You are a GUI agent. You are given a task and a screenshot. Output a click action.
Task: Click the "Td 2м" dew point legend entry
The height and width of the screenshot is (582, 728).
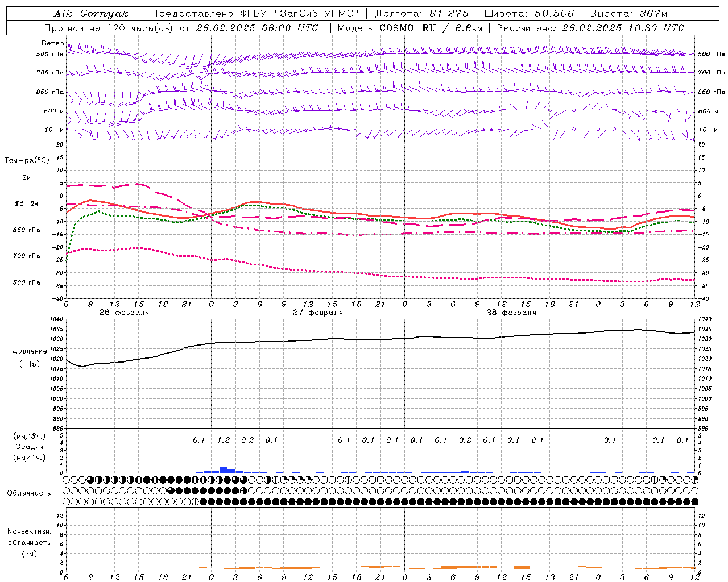point(27,203)
